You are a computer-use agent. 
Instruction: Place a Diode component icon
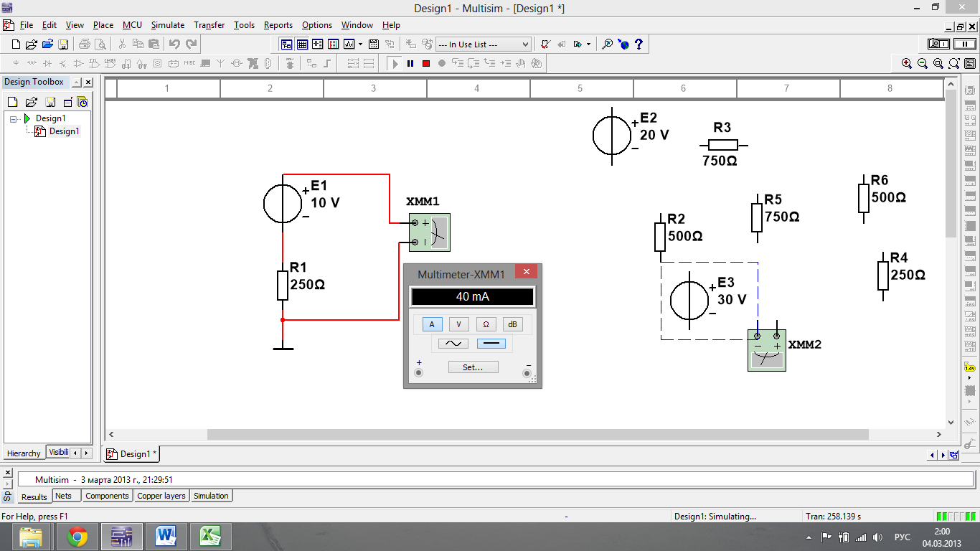tap(47, 63)
